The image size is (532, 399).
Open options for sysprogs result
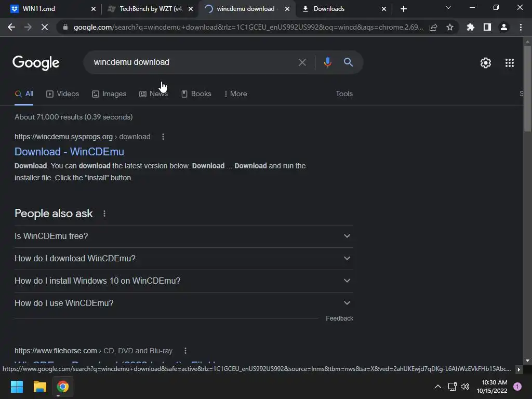[163, 137]
